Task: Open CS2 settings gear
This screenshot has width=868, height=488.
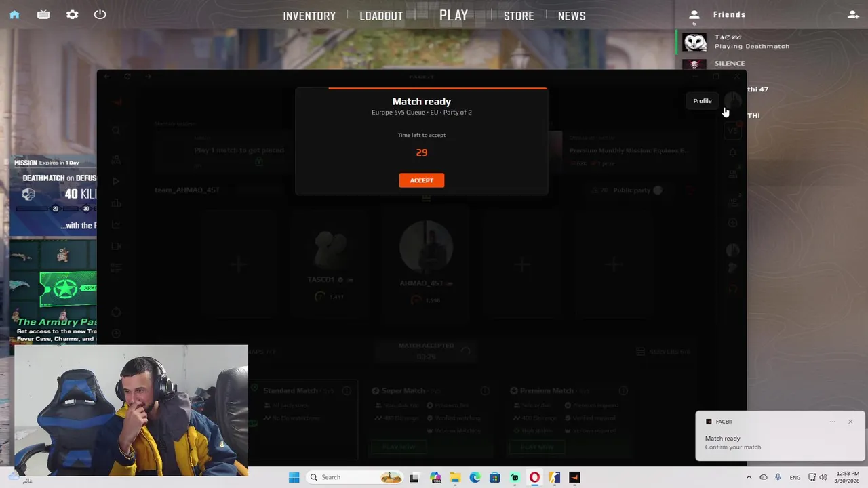Action: (72, 14)
